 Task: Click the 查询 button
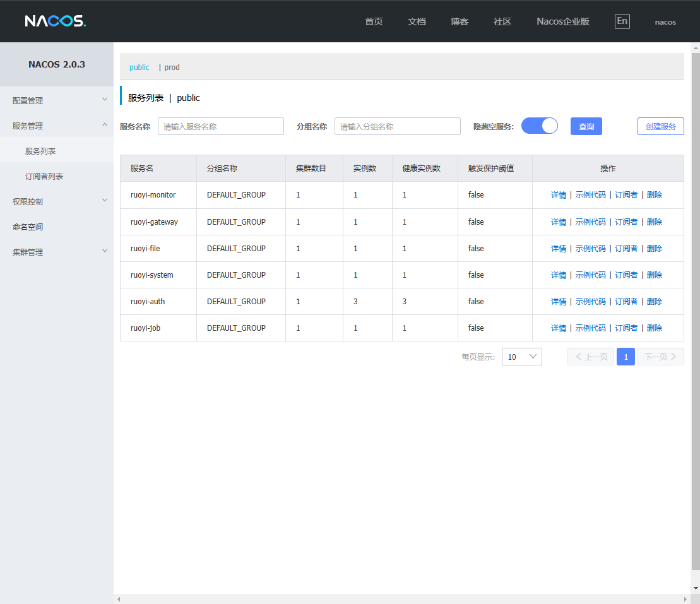coord(586,126)
